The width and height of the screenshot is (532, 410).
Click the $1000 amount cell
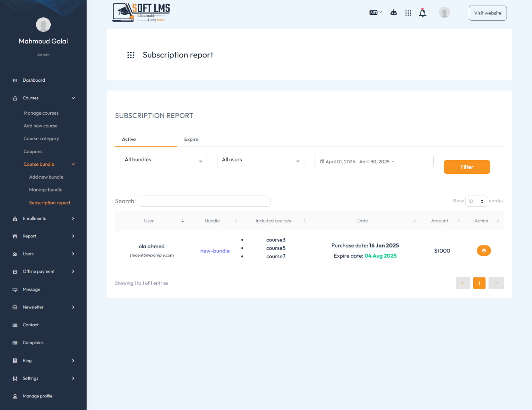[x=442, y=251]
